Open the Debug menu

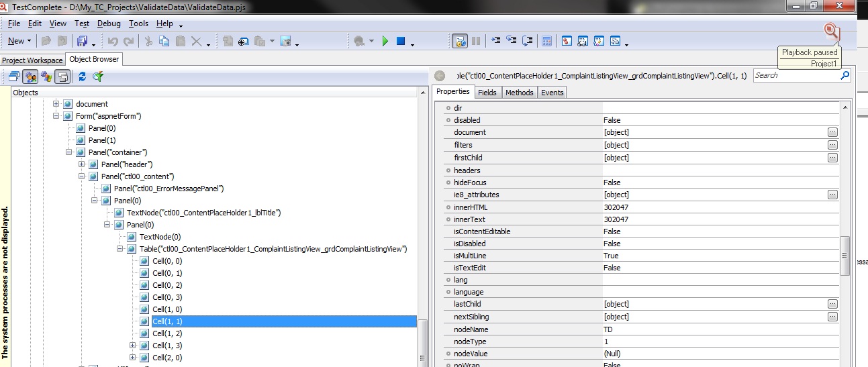[109, 23]
